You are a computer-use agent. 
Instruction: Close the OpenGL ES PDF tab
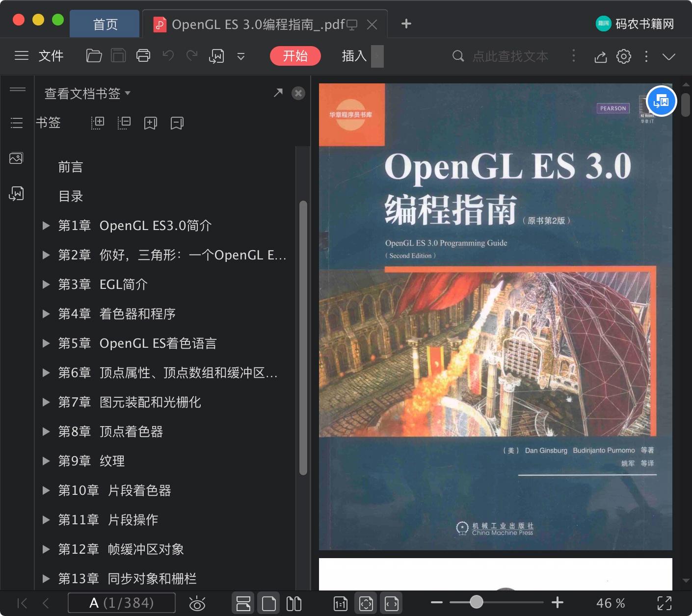373,24
